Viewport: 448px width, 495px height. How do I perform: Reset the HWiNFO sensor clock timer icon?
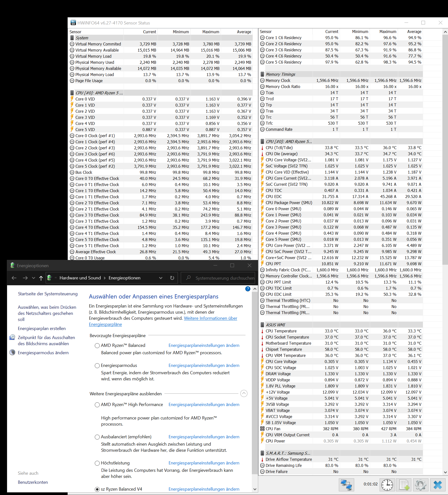point(387,484)
